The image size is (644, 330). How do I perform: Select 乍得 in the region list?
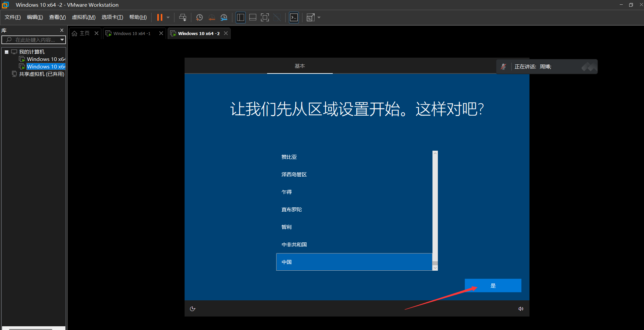354,192
